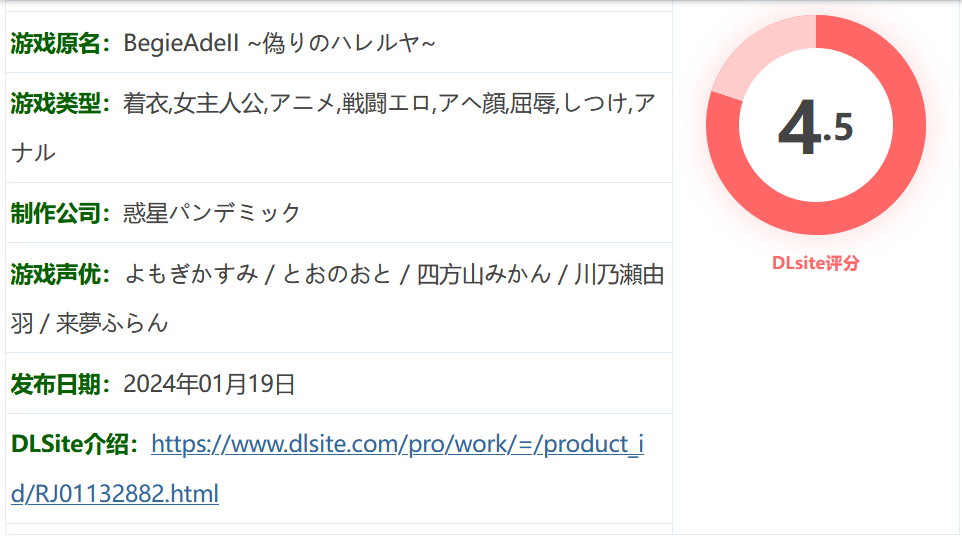The height and width of the screenshot is (542, 962).
Task: Click the 4.5 rating score number
Action: click(815, 128)
